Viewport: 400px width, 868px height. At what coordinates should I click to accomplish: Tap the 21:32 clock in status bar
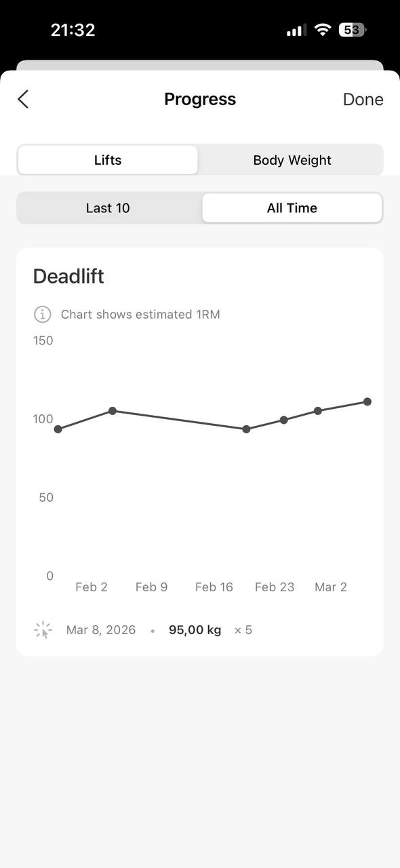[x=73, y=29]
